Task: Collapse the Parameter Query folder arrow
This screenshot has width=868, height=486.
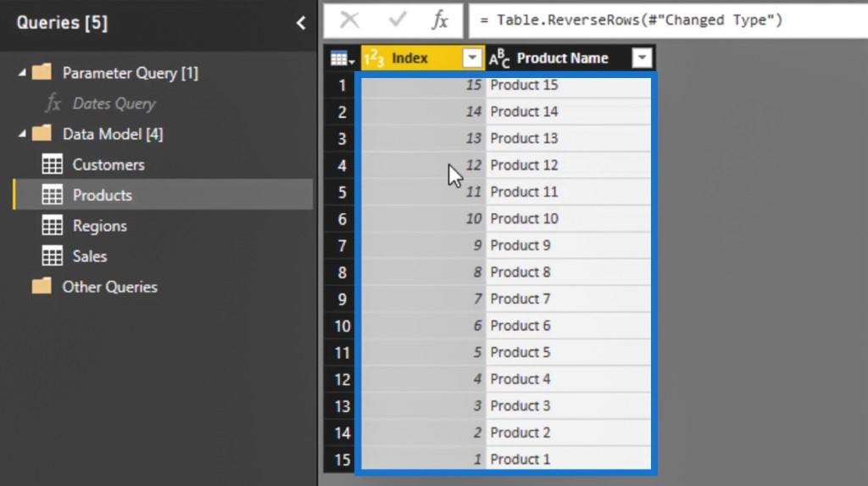Action: [21, 73]
